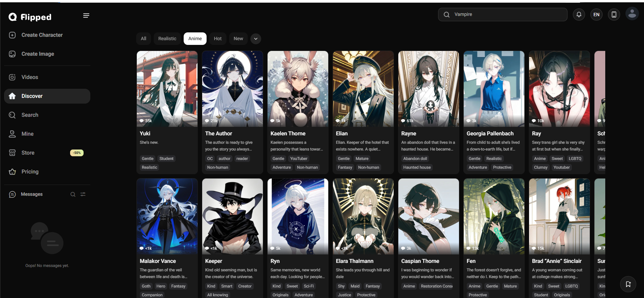Show the Hot characters tab

coord(218,39)
